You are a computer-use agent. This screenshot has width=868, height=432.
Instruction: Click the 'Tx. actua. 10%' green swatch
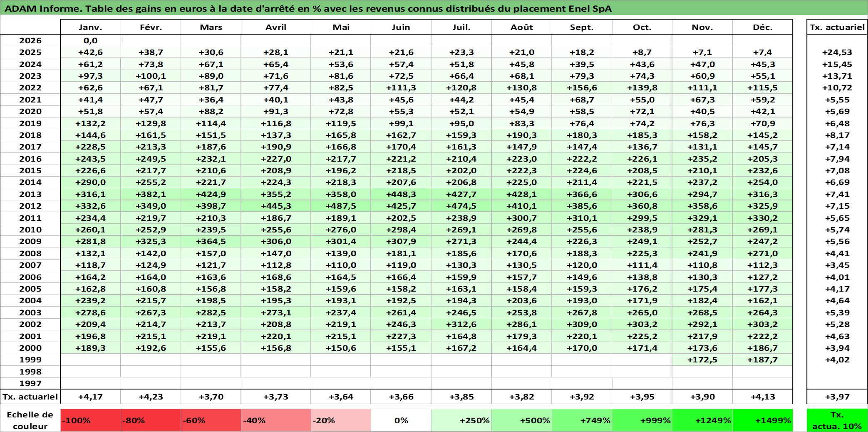(x=837, y=420)
